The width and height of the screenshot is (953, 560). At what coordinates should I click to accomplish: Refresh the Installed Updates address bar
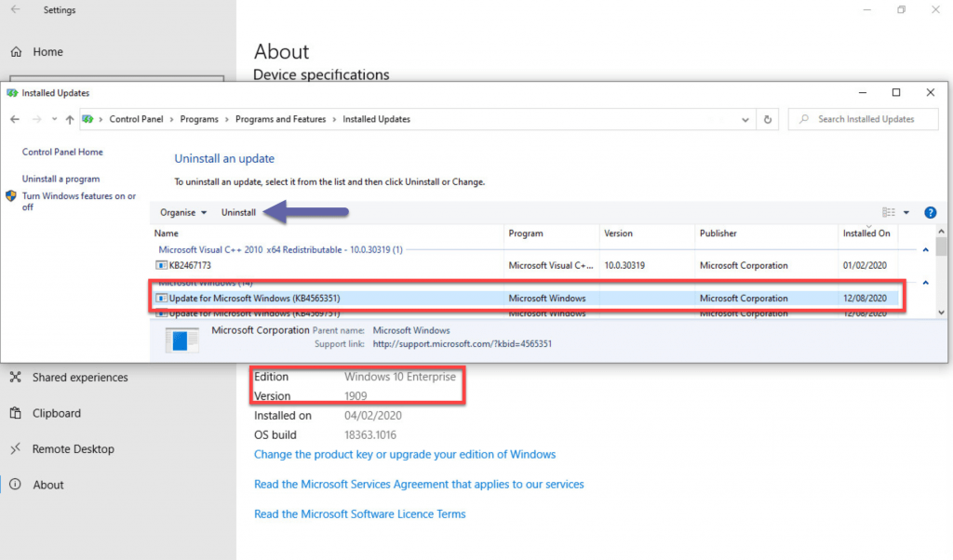(x=768, y=119)
